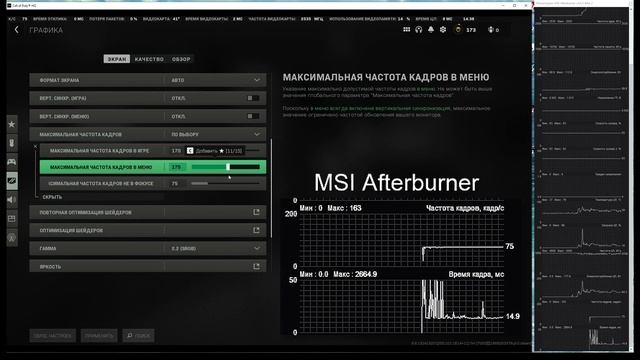Open the settings gear icon in header
Image resolution: width=640 pixels, height=360 pixels.
tap(443, 30)
